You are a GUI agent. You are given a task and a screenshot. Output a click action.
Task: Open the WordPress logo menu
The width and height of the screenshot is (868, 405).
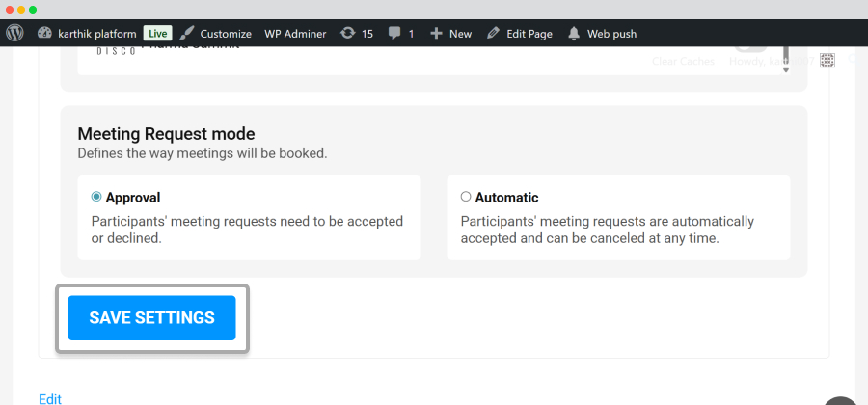click(14, 33)
